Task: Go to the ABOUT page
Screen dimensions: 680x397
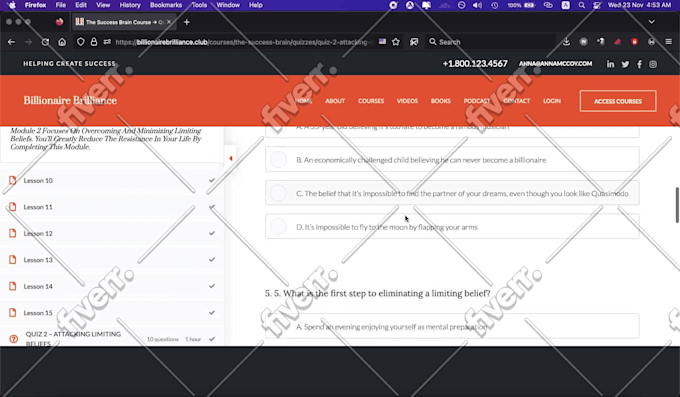Action: click(335, 101)
